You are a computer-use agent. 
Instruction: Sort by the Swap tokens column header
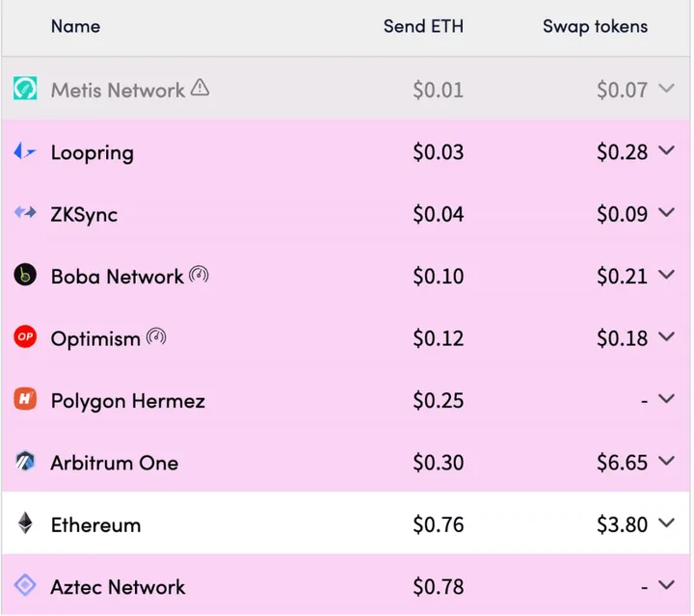coord(594,27)
